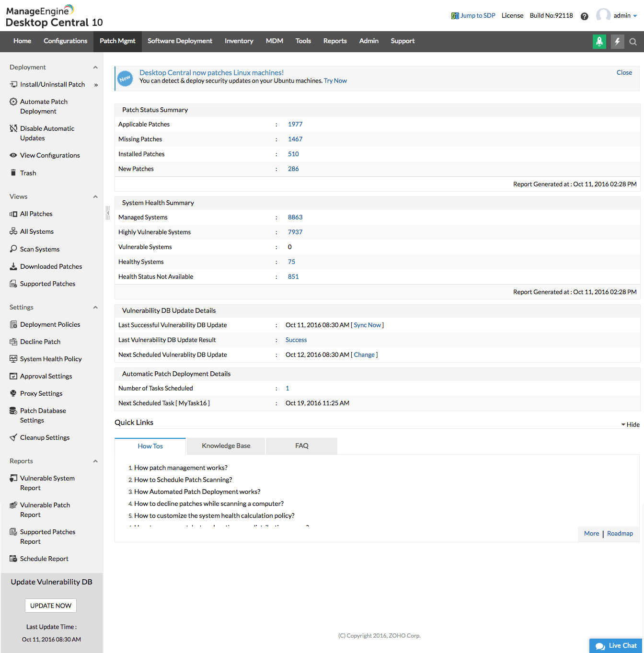The width and height of the screenshot is (644, 653).
Task: Click the System Health Policy icon
Action: click(x=13, y=359)
